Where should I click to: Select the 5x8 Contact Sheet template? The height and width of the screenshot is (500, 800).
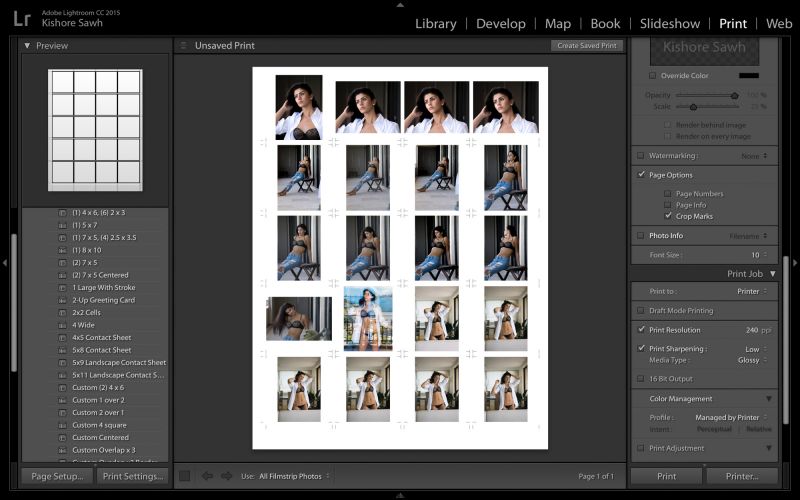pyautogui.click(x=101, y=350)
